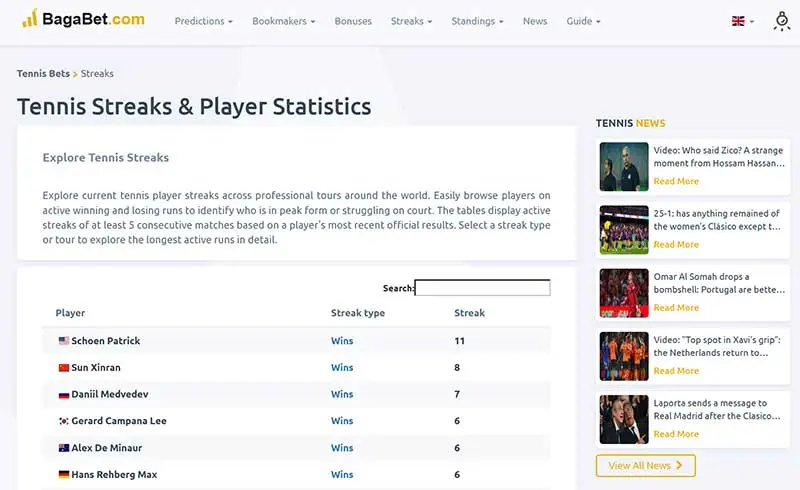Click streak value 8 for Sun Xinran
Viewport: 800px width, 490px height.
pyautogui.click(x=457, y=368)
